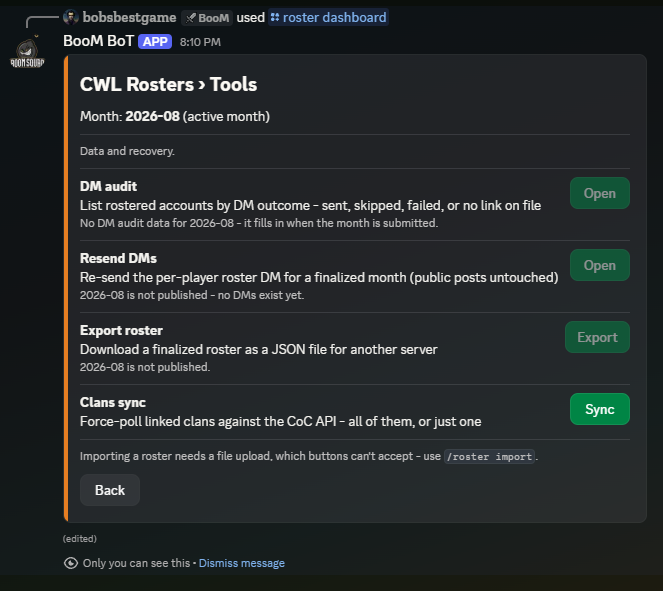Click the BooM BoT username
The width and height of the screenshot is (663, 591).
[99, 41]
